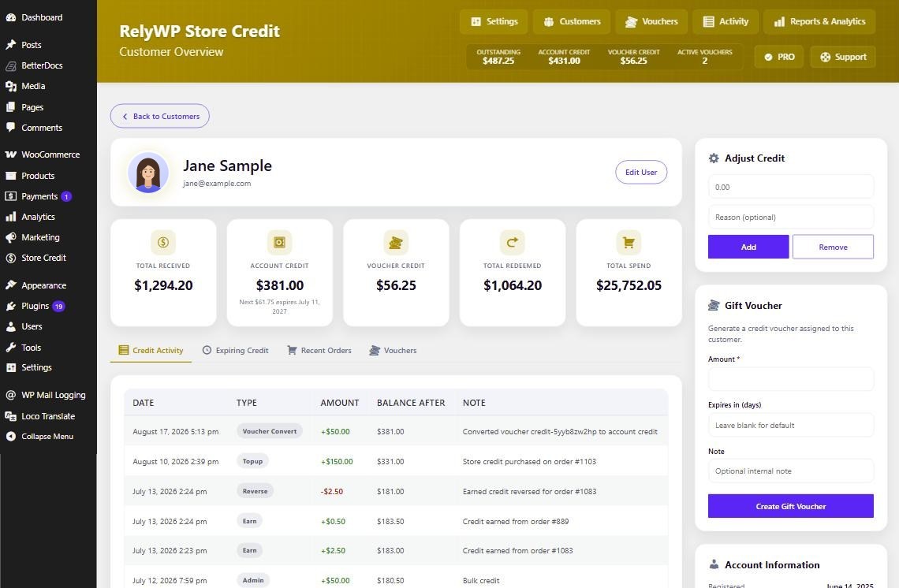Open the Analytics bar-chart icon

pos(10,217)
